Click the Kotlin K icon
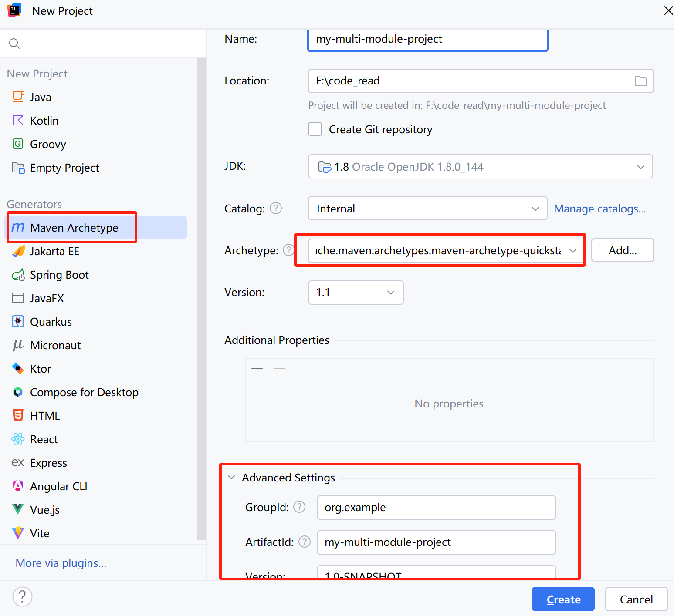The height and width of the screenshot is (616, 674). point(18,120)
